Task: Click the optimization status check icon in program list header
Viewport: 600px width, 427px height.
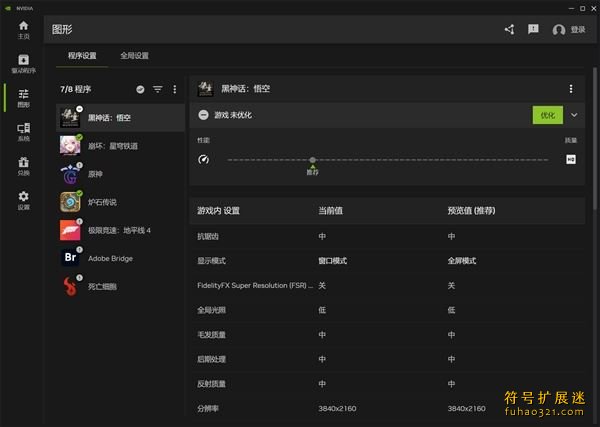Action: 140,90
